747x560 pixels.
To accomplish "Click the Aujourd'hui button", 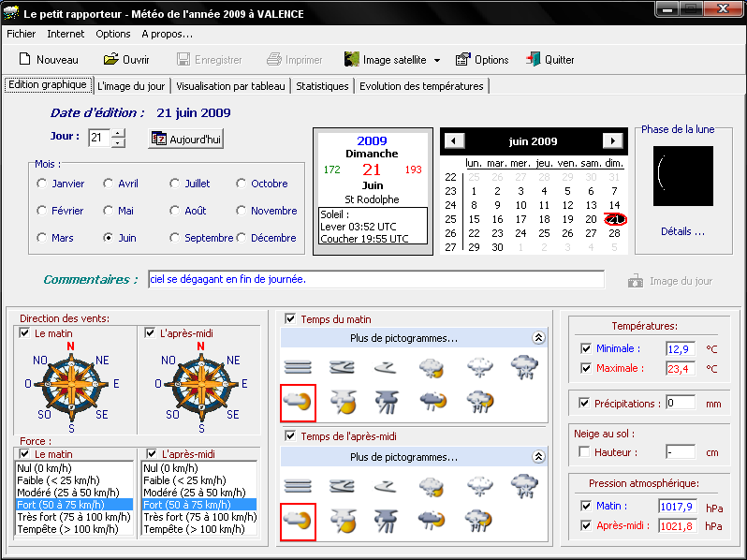I will pyautogui.click(x=186, y=139).
